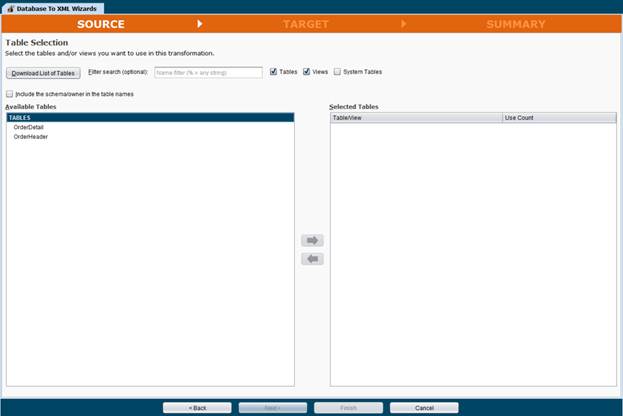
Task: Click the SOURCE wizard step
Action: (101, 24)
